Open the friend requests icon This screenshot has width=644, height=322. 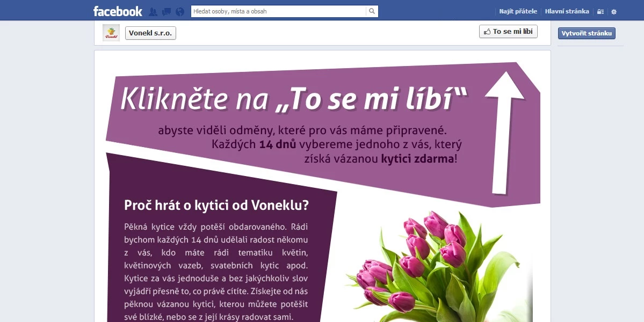[153, 11]
